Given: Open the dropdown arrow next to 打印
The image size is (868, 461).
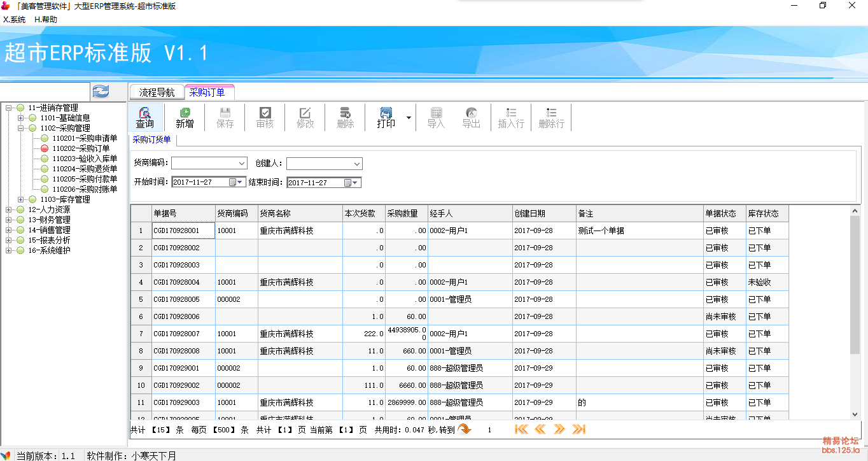Looking at the screenshot, I should click(x=409, y=118).
